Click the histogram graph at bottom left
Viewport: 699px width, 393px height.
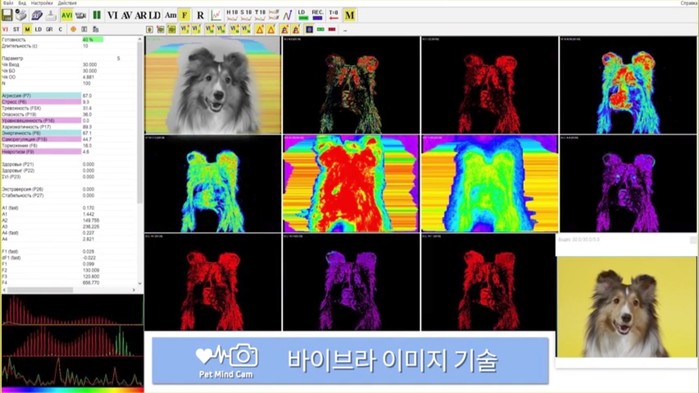72,342
